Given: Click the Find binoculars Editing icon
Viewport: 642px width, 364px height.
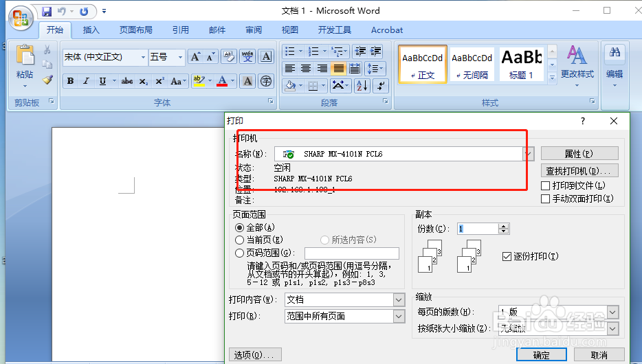Looking at the screenshot, I should (x=615, y=52).
